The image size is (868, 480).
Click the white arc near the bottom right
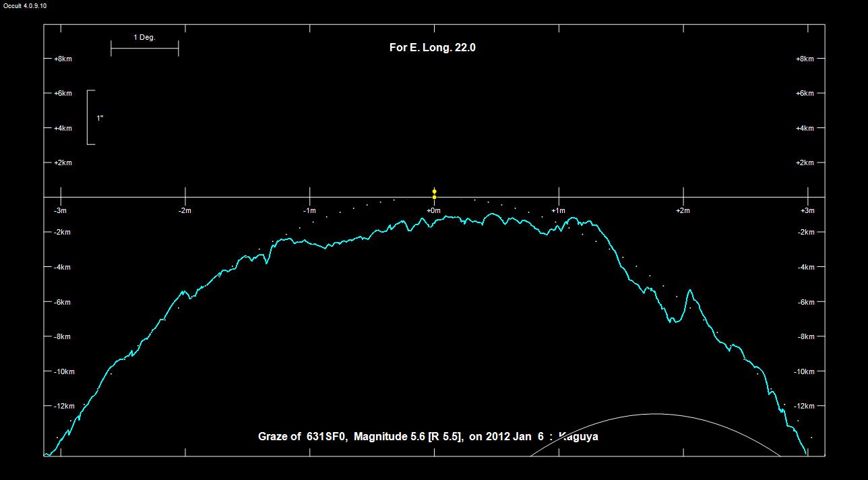point(655,415)
